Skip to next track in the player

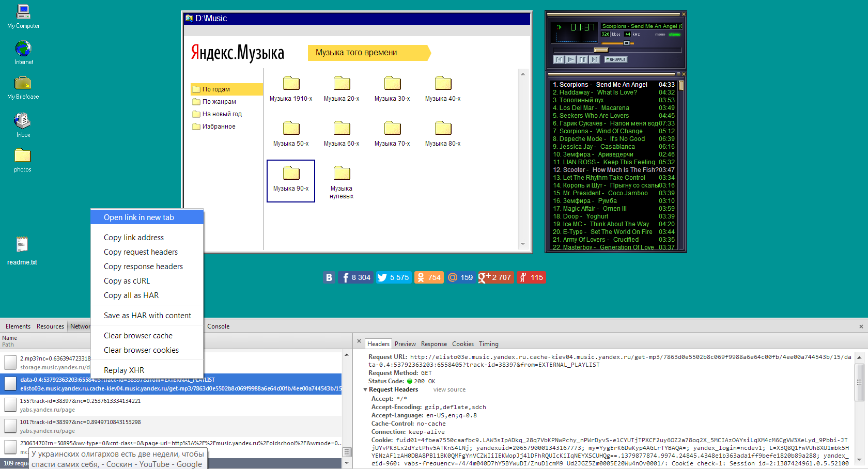pos(594,59)
